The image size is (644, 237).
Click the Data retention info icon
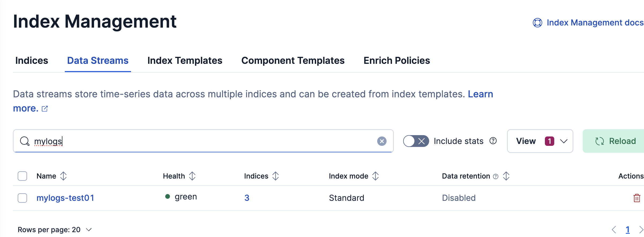[x=496, y=176]
